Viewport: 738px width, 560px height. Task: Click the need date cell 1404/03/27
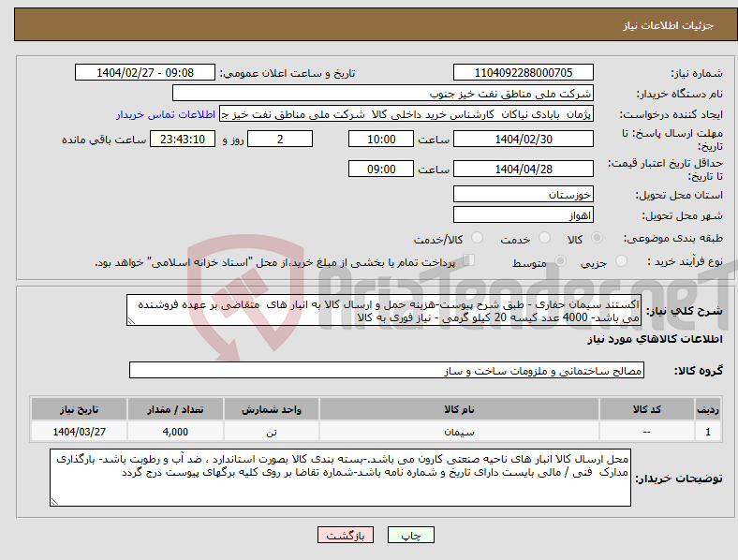click(79, 432)
